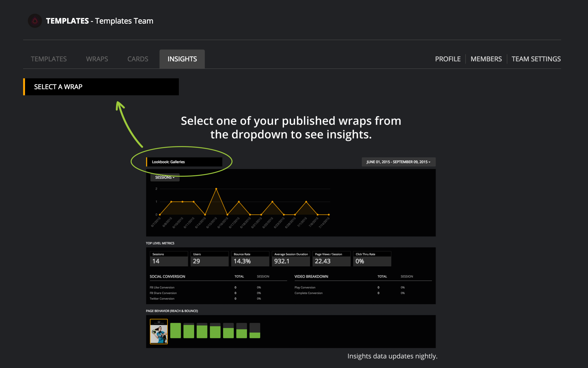Go to TEAM SETTINGS
588x368 pixels.
(536, 59)
